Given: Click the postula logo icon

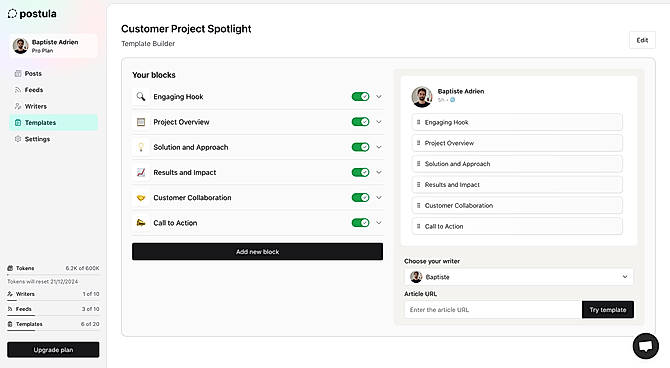Looking at the screenshot, I should 12,14.
